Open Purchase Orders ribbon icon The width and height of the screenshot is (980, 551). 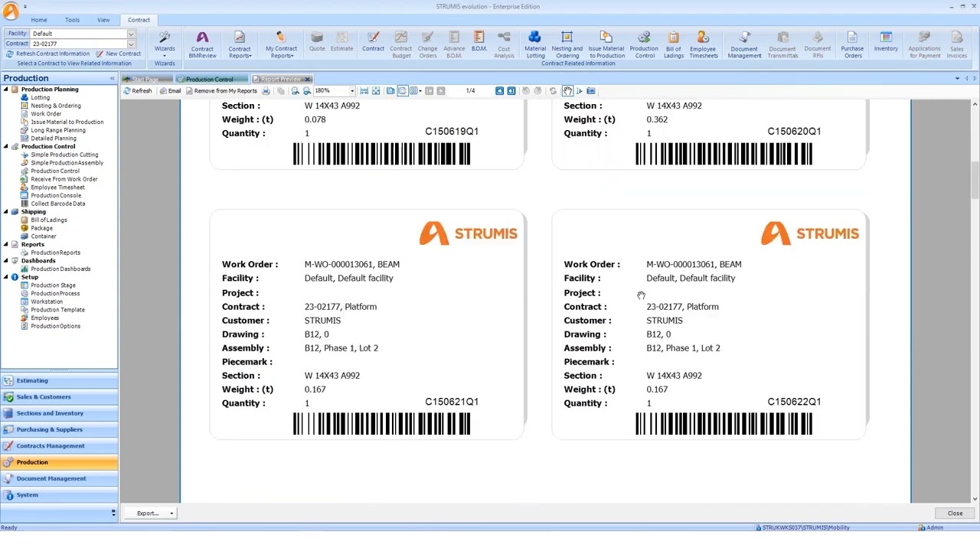click(x=853, y=44)
